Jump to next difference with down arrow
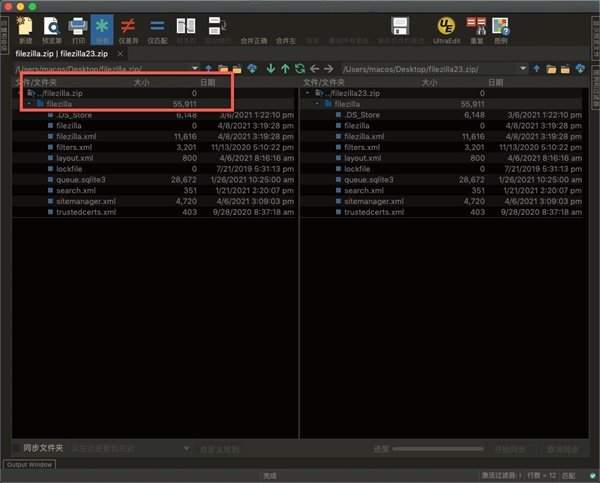600x483 pixels. click(271, 69)
